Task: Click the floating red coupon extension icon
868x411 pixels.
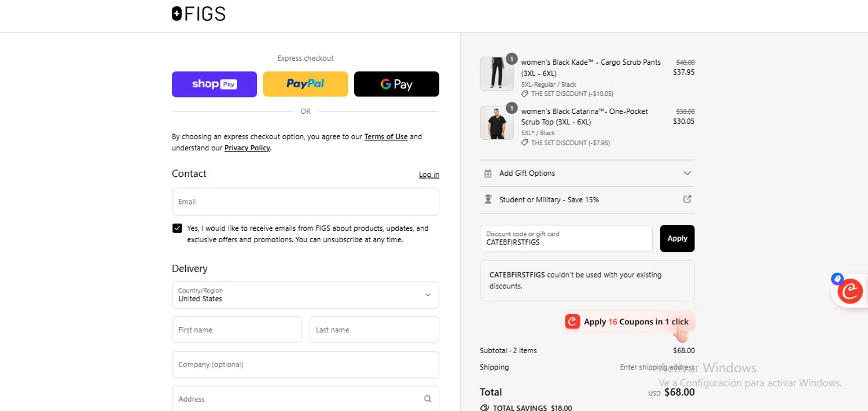Action: click(850, 291)
